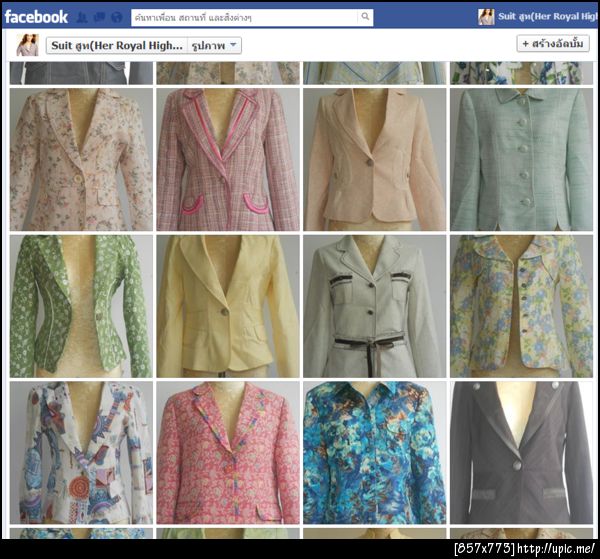Image resolution: width=600 pixels, height=559 pixels.
Task: Open the รูปภาพ dropdown menu
Action: pyautogui.click(x=214, y=46)
